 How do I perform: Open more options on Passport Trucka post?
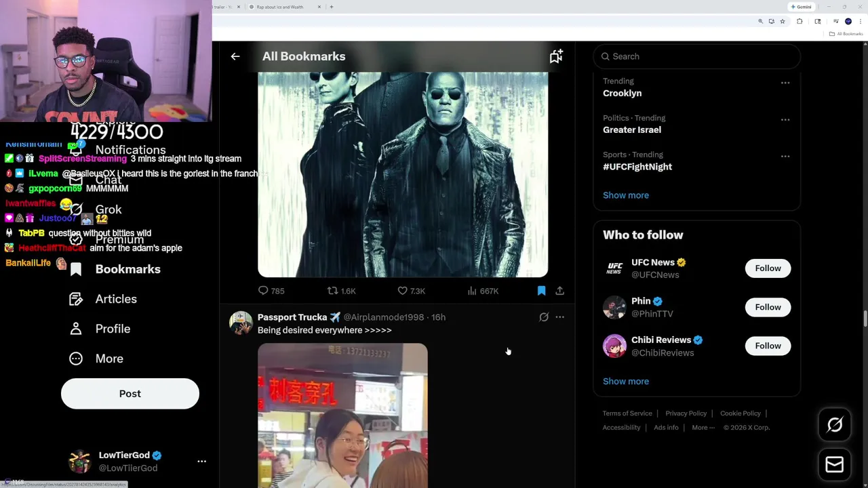coord(559,317)
